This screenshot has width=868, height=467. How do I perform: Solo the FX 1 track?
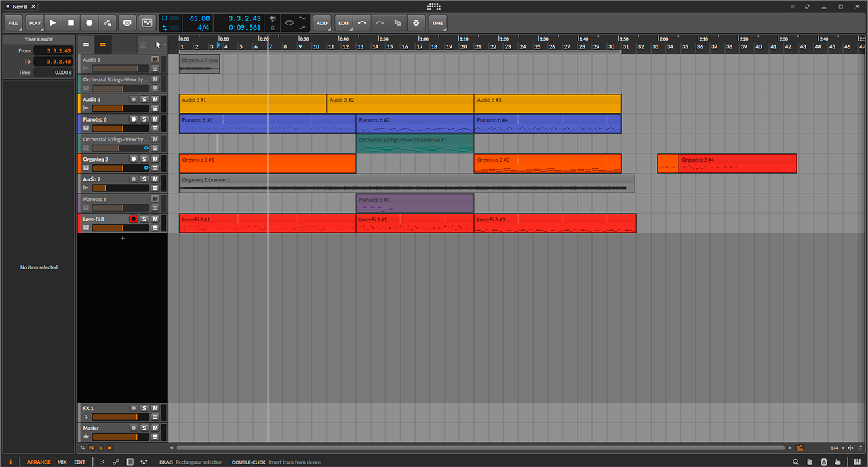pyautogui.click(x=144, y=408)
